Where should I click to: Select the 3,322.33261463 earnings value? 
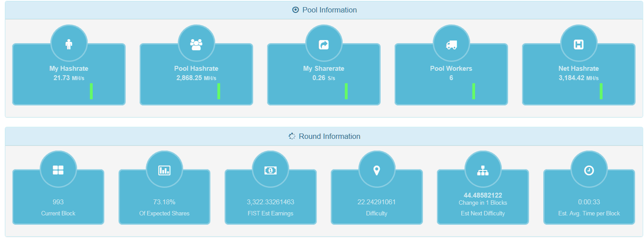(271, 202)
